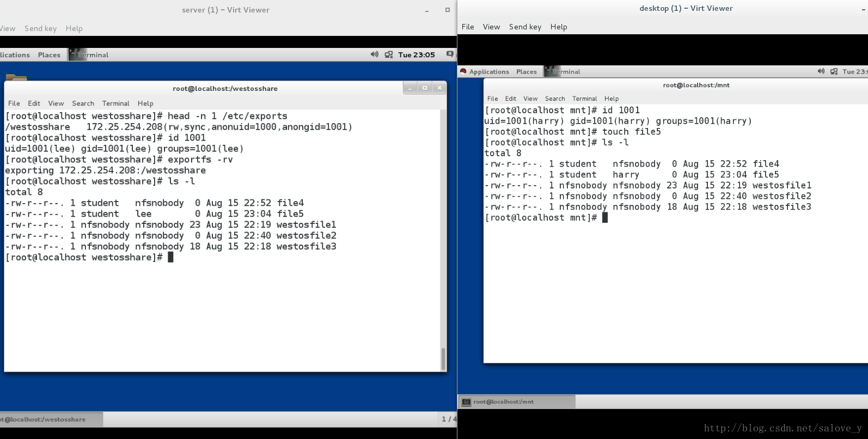Minimize the server Virt Viewer window
868x439 pixels.
[427, 10]
